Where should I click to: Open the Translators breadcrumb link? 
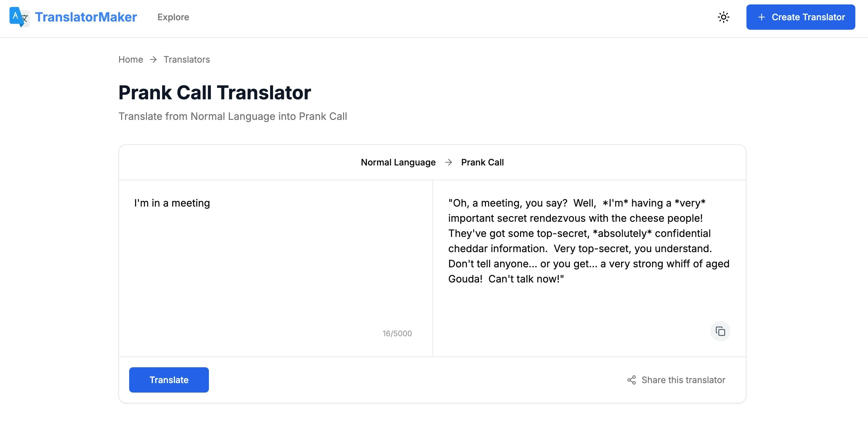[187, 59]
